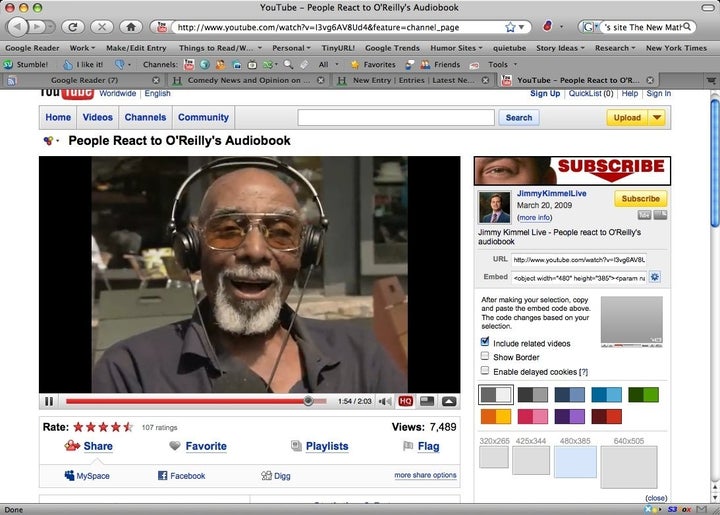Share the video to MySpace
720x515 pixels.
click(x=87, y=476)
